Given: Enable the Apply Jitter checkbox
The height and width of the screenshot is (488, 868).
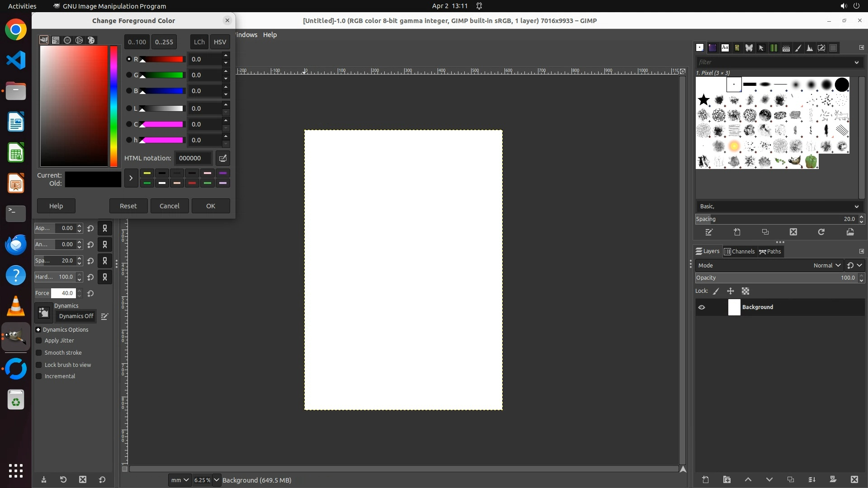Looking at the screenshot, I should (39, 341).
